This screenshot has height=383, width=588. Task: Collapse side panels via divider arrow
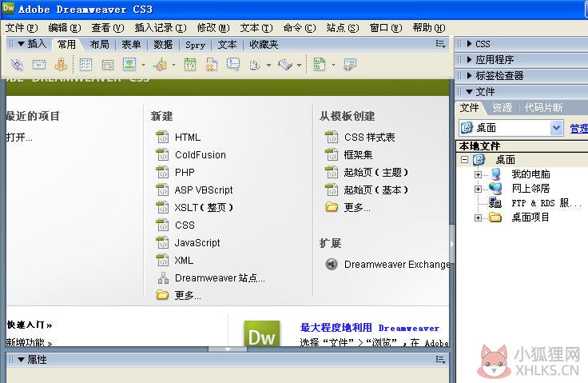(452, 244)
